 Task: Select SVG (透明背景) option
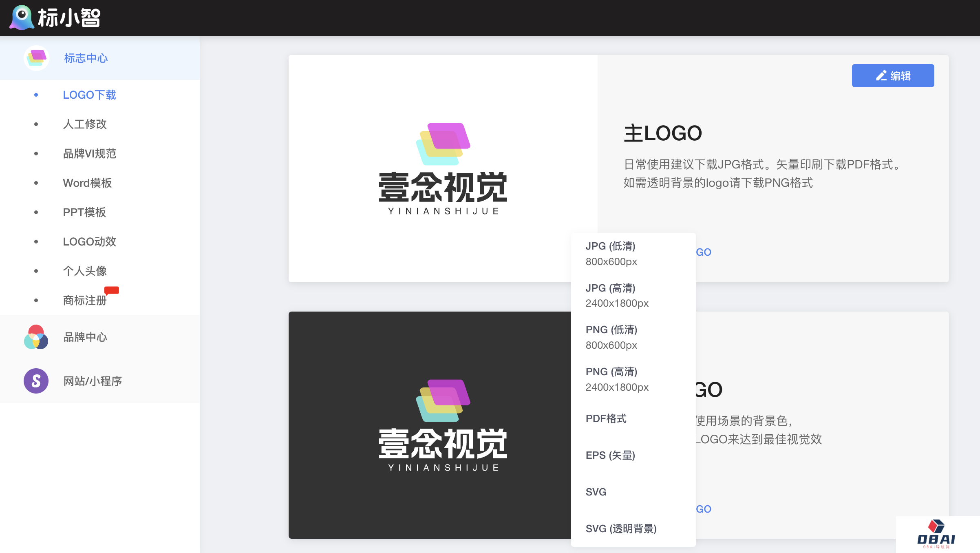pyautogui.click(x=621, y=529)
